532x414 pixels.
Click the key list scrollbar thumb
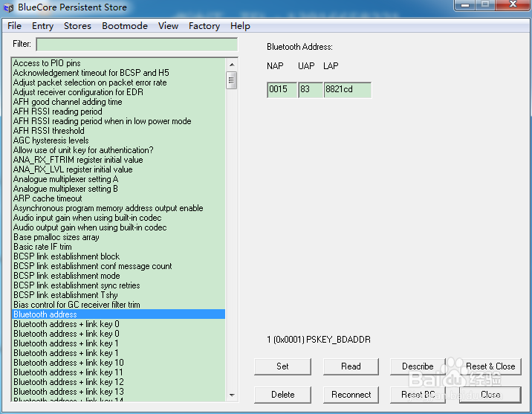pos(232,80)
